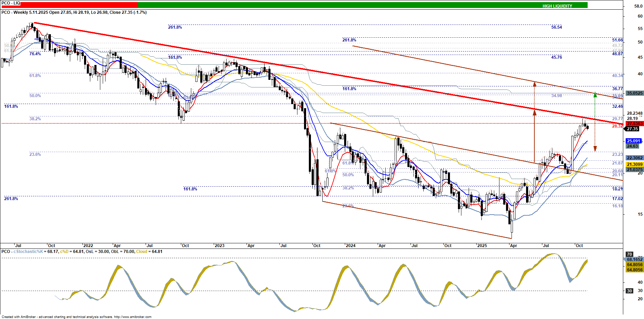Click the 2023 marker on time axis
This screenshot has height=319, width=644.
coord(219,246)
